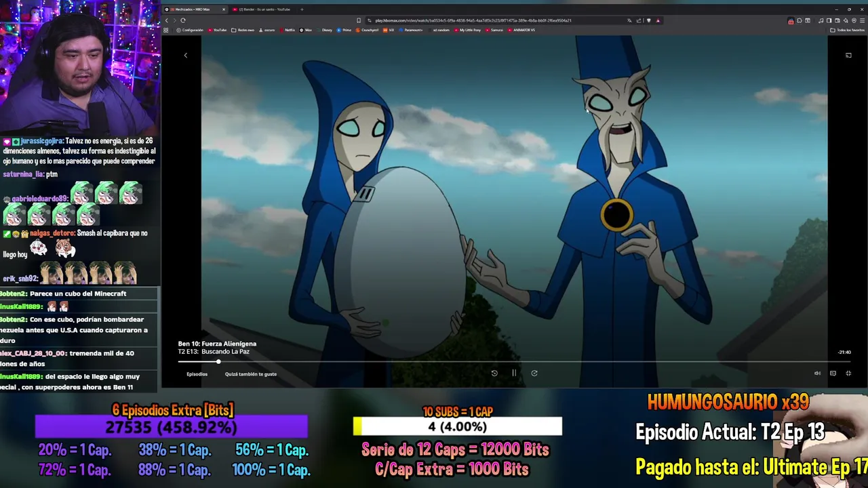
Task: Open the ViX bookmark
Action: pos(388,30)
